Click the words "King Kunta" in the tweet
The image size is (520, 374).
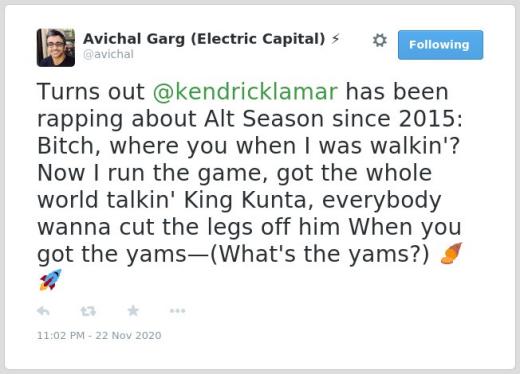(x=249, y=200)
